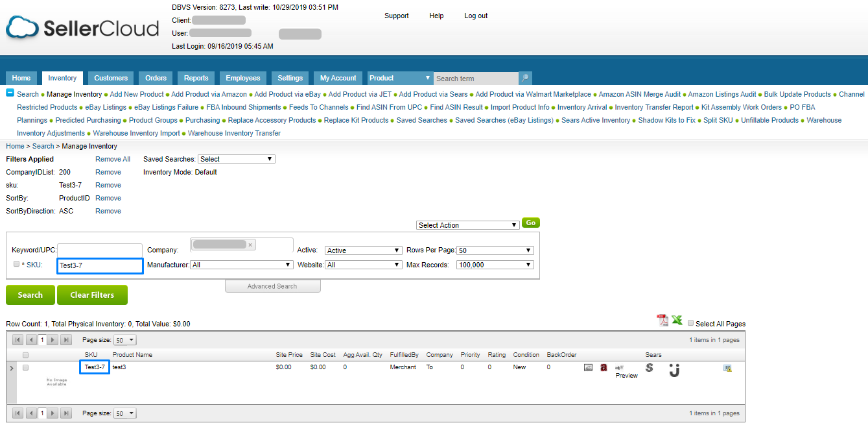Click the Clear Filters button
The width and height of the screenshot is (868, 425).
(x=92, y=295)
